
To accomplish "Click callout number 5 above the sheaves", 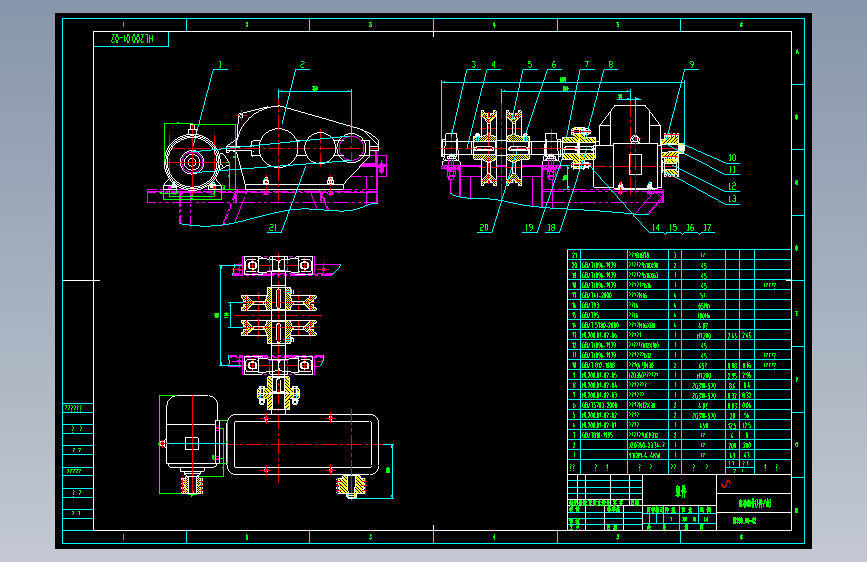I will pos(530,65).
